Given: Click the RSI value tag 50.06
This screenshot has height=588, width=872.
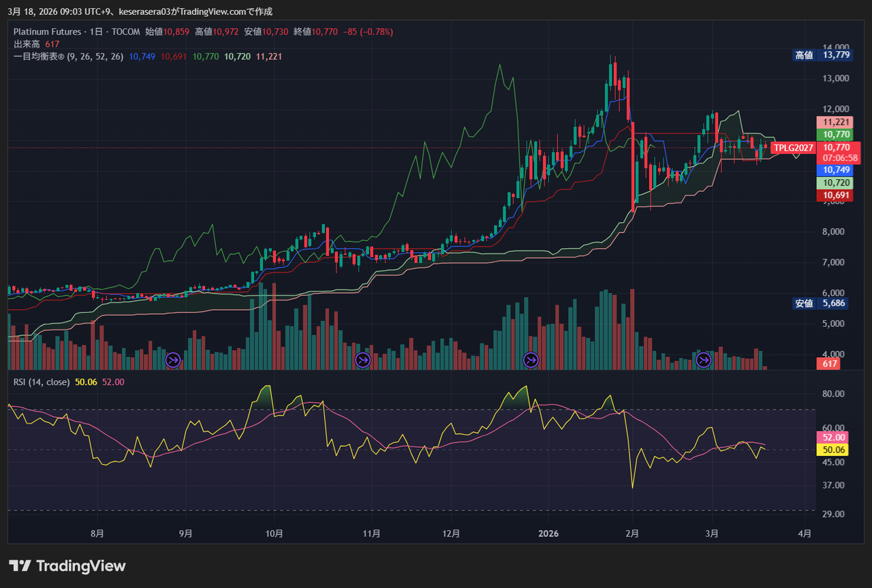Looking at the screenshot, I should 834,450.
